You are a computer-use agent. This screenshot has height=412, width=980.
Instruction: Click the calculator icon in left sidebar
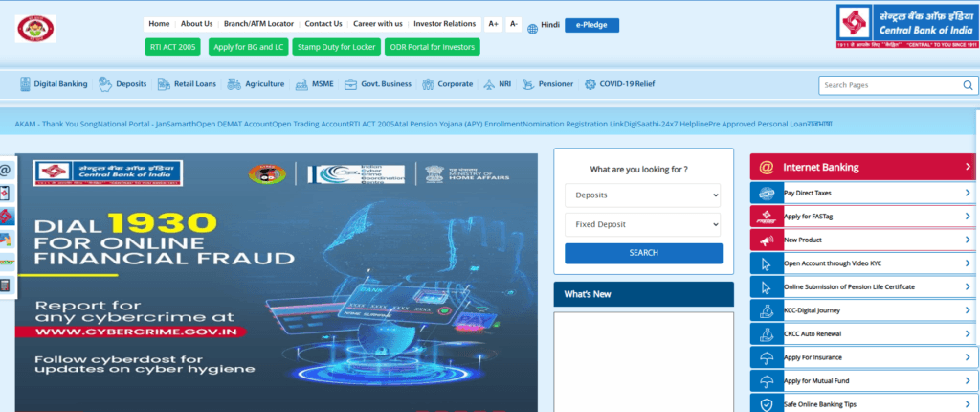coord(6,285)
